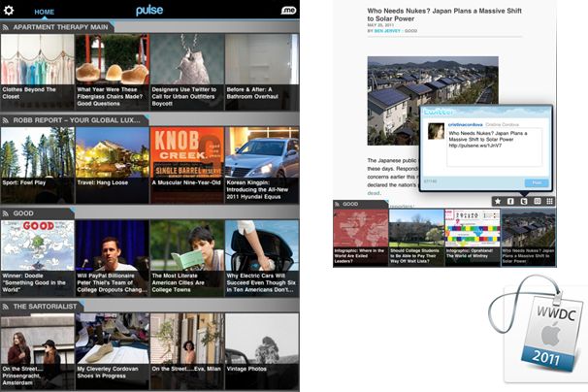
Task: Select the HOME tab
Action: coord(45,12)
